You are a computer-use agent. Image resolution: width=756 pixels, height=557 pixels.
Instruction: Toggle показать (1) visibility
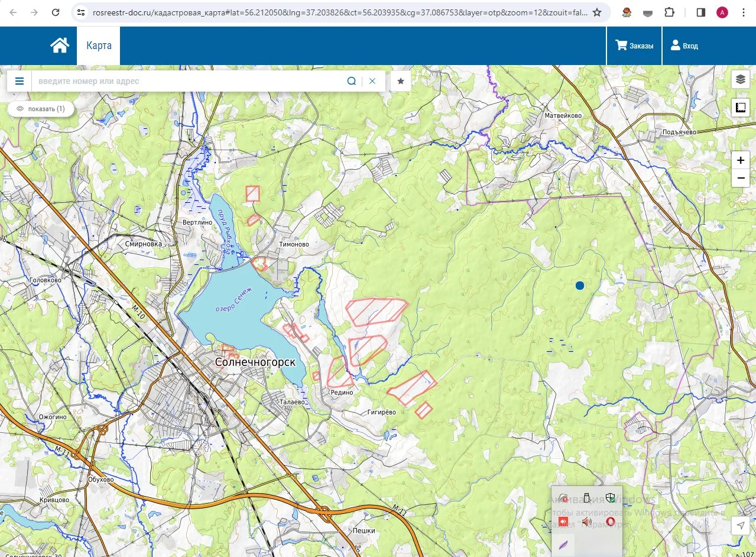tap(41, 109)
